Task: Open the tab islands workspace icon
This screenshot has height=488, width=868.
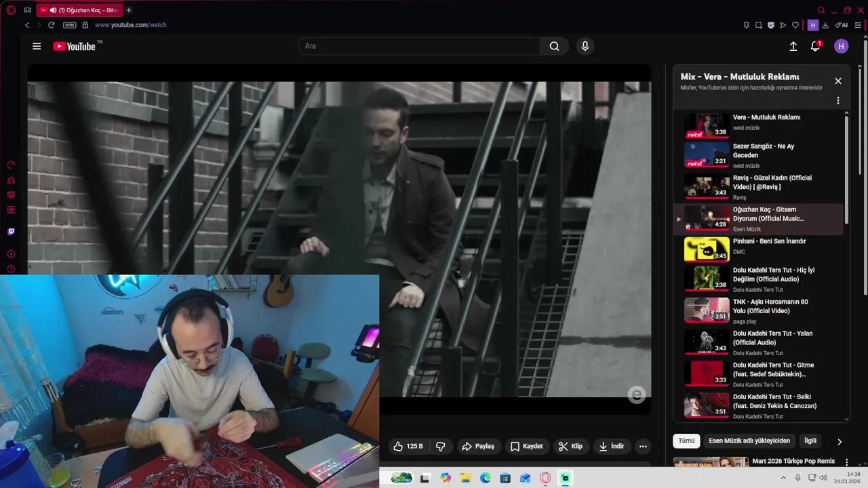Action: pos(27,10)
